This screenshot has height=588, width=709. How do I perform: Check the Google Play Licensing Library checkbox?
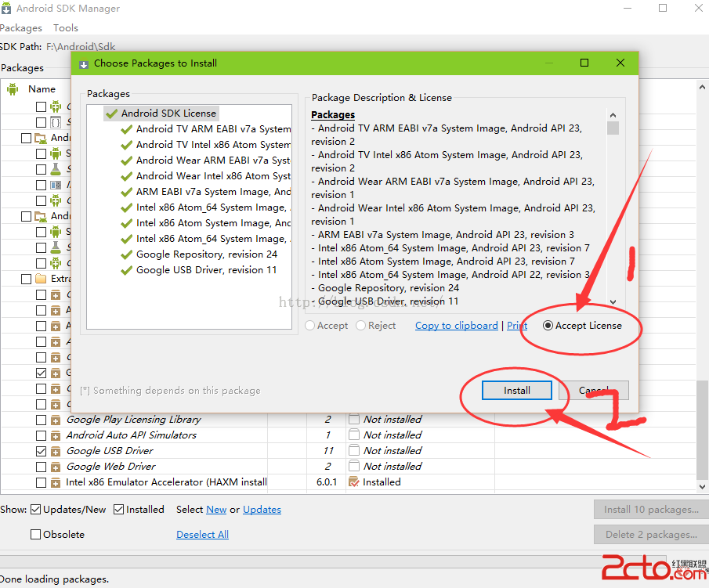[42, 420]
